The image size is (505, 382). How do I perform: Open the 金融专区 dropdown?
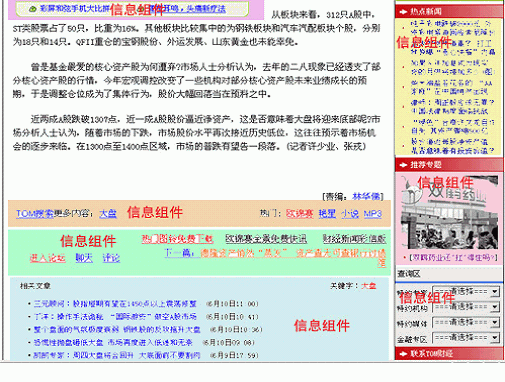click(x=466, y=338)
